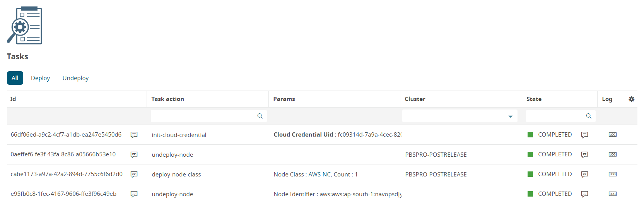Sort by the Id column header
Screen dimensions: 644x202
[x=13, y=99]
